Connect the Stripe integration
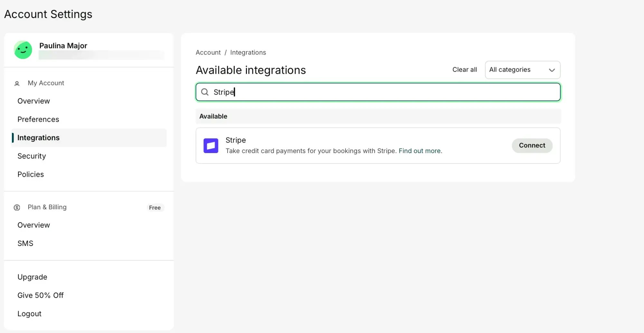Screen dimensions: 644x333 [532, 145]
